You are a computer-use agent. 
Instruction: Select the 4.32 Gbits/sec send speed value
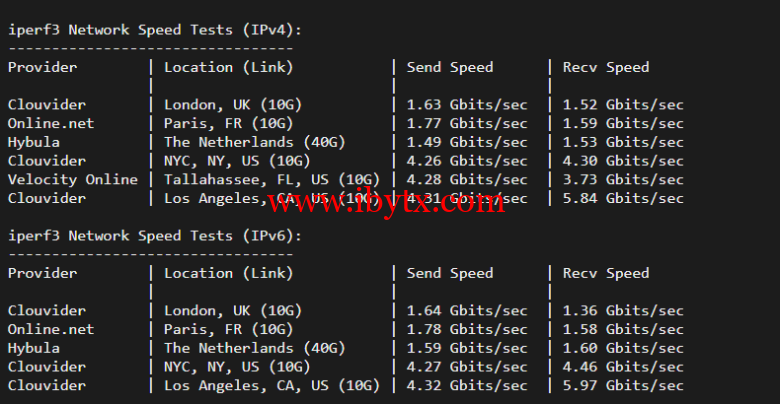(x=466, y=386)
